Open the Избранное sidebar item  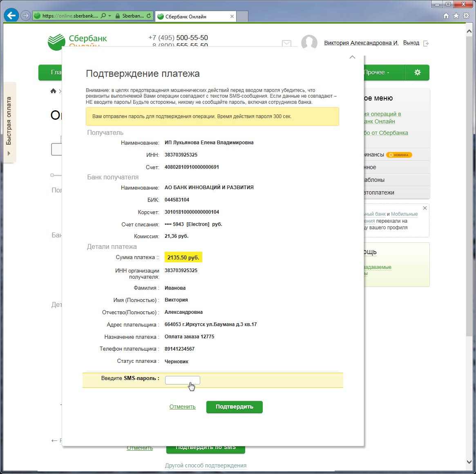pos(397,167)
